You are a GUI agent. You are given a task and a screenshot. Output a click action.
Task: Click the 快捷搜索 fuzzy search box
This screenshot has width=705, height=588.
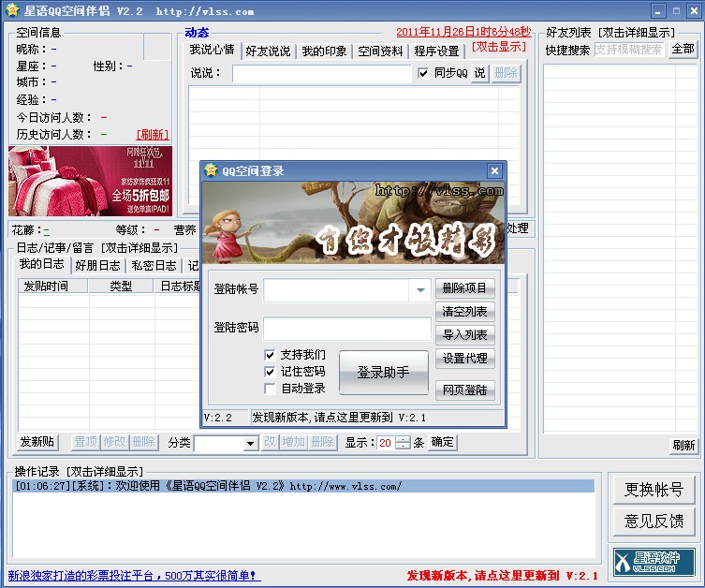[630, 50]
